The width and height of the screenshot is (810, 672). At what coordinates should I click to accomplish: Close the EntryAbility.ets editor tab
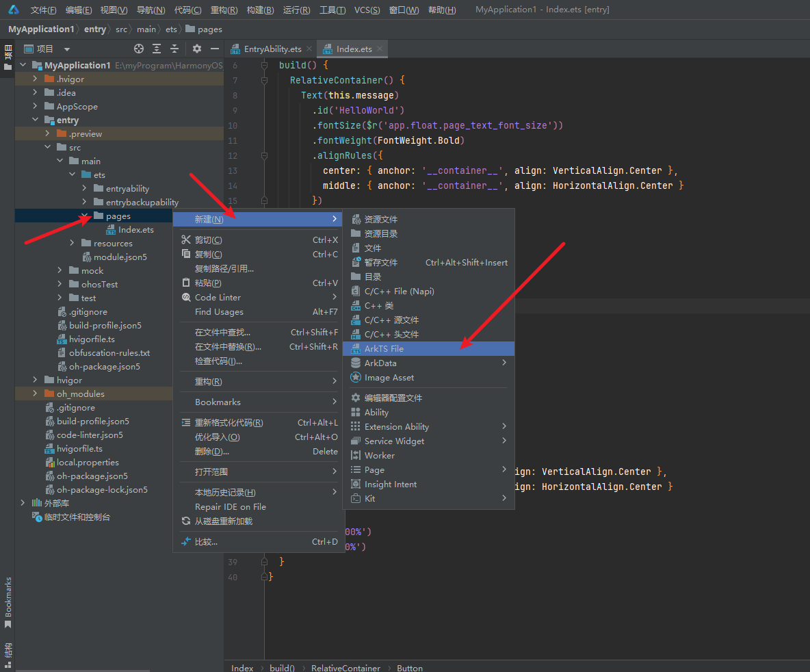[309, 49]
